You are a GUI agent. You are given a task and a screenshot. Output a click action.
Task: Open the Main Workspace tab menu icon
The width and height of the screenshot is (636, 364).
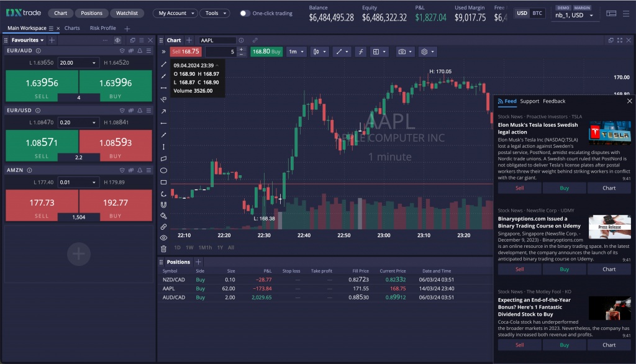(x=51, y=29)
